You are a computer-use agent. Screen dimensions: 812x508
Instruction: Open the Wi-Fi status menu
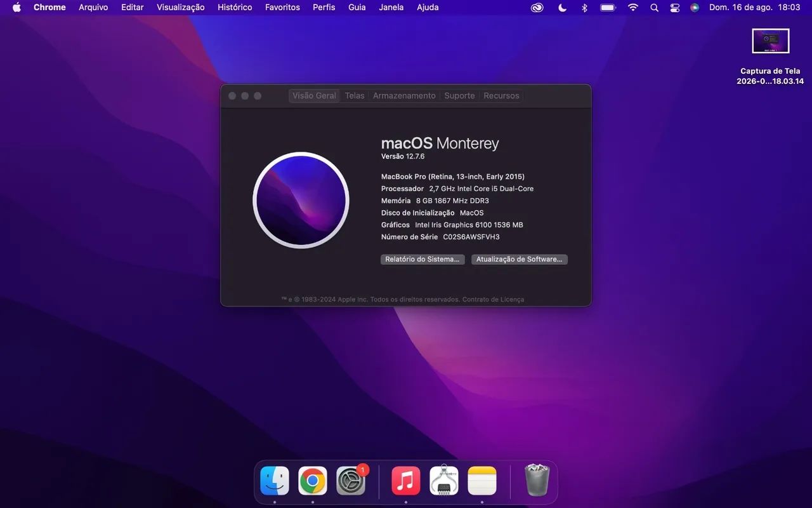click(633, 8)
